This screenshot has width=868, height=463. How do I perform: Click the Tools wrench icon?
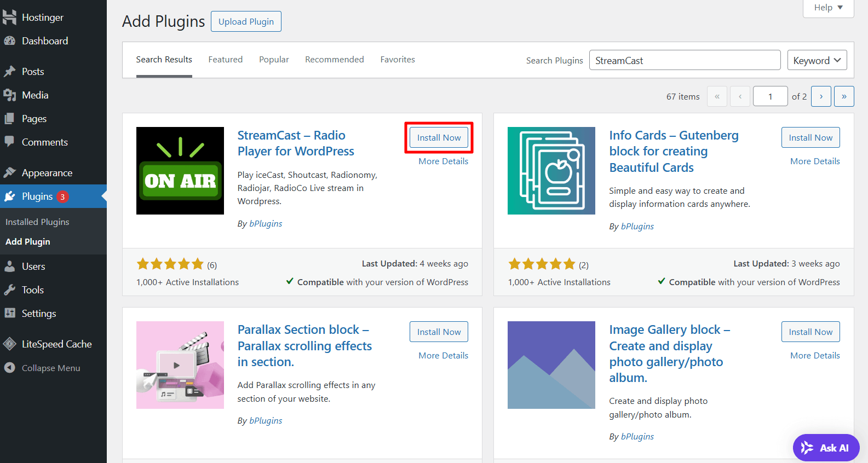point(9,290)
